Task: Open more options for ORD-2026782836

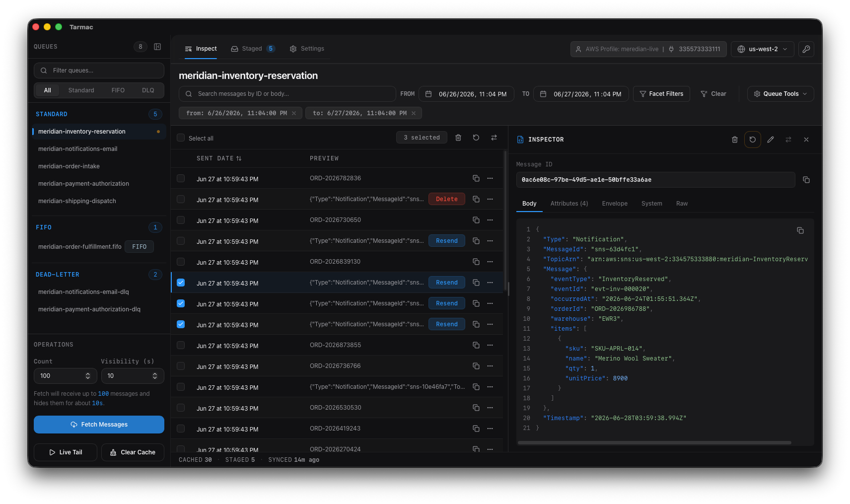Action: pos(490,178)
